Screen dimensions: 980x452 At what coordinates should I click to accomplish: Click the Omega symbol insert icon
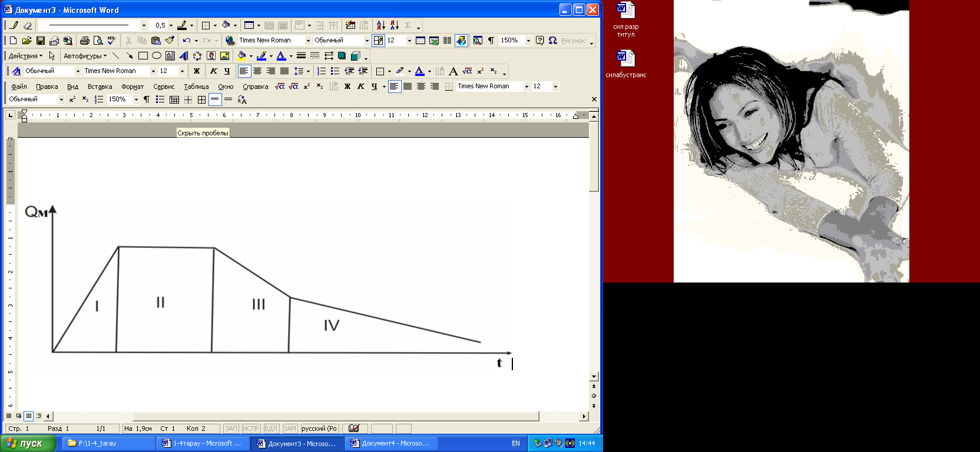(x=552, y=41)
